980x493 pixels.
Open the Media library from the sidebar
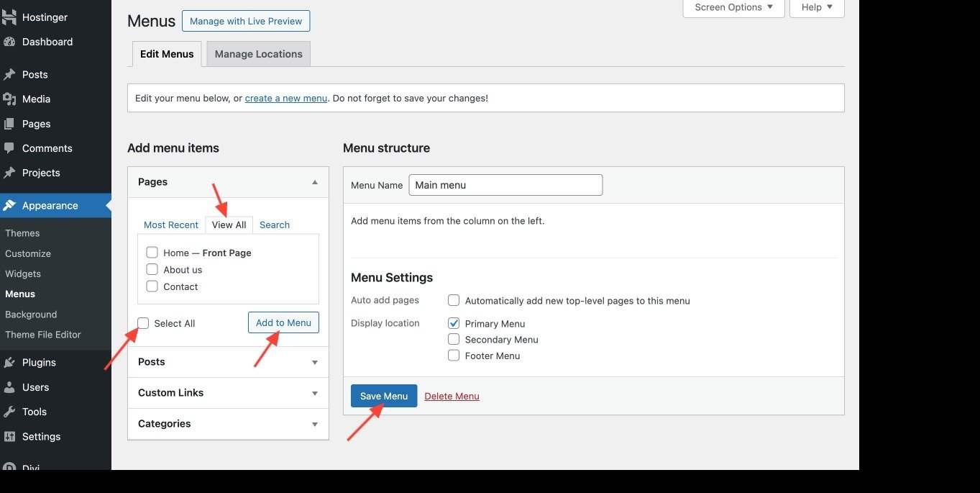(x=35, y=99)
